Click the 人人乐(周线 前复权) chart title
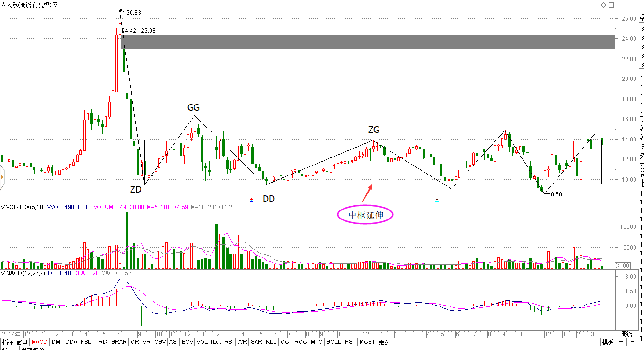Screen dimensions: 644x350 click(27, 5)
